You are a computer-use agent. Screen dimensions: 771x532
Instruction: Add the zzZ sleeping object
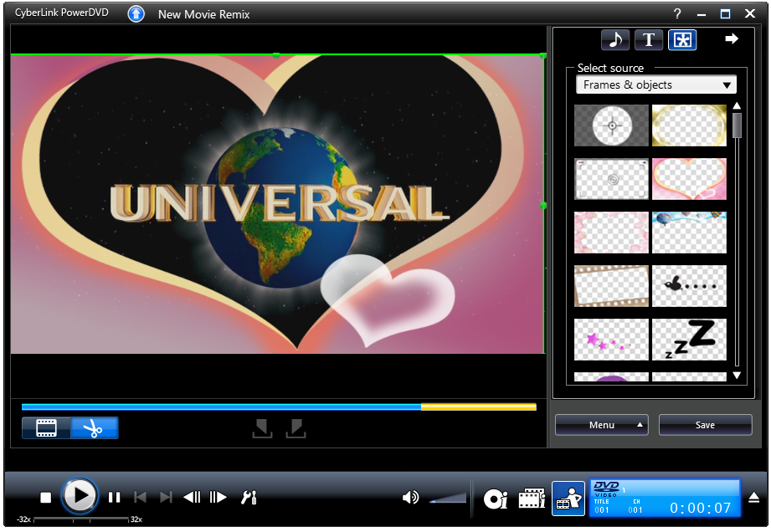689,340
